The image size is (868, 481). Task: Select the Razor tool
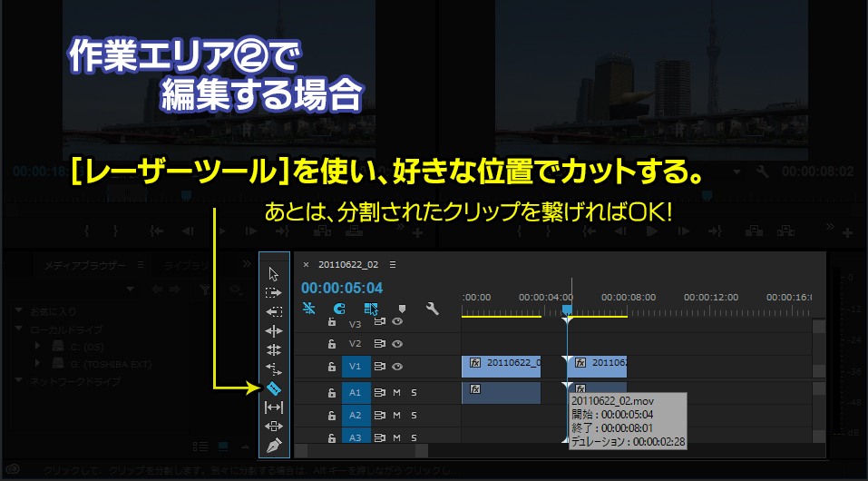coord(274,388)
